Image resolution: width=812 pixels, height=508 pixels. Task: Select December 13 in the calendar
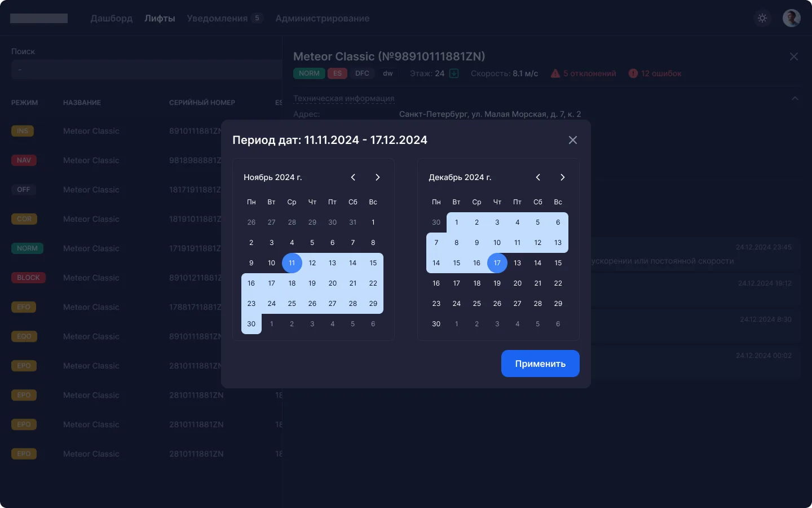(x=558, y=243)
